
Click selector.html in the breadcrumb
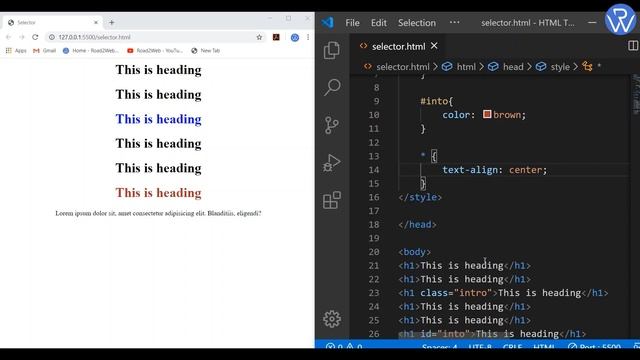click(x=402, y=67)
